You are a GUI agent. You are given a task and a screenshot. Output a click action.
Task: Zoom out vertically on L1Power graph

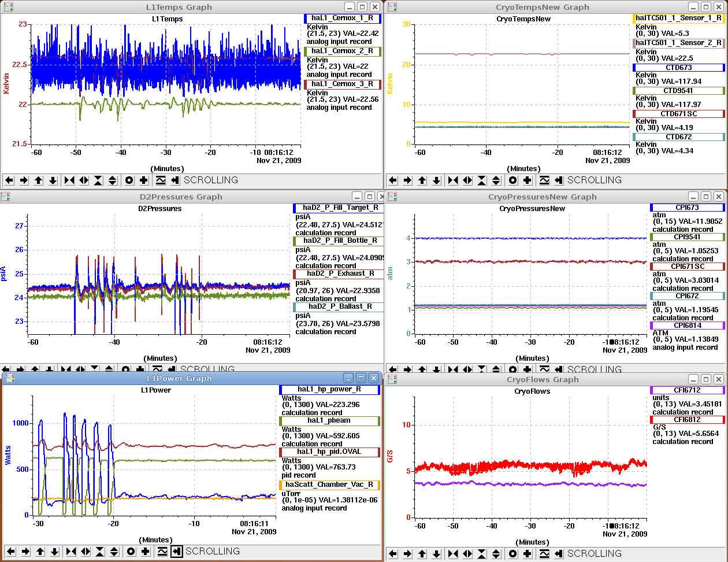pyautogui.click(x=114, y=552)
